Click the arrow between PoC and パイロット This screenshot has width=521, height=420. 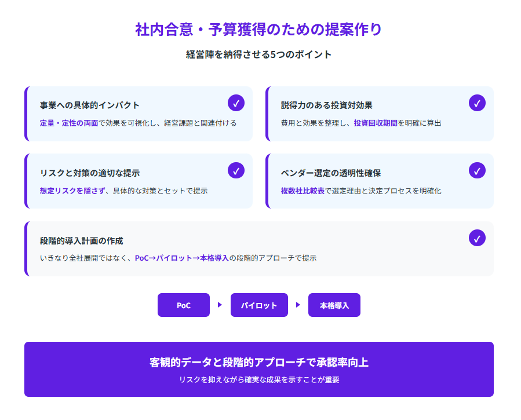point(220,305)
